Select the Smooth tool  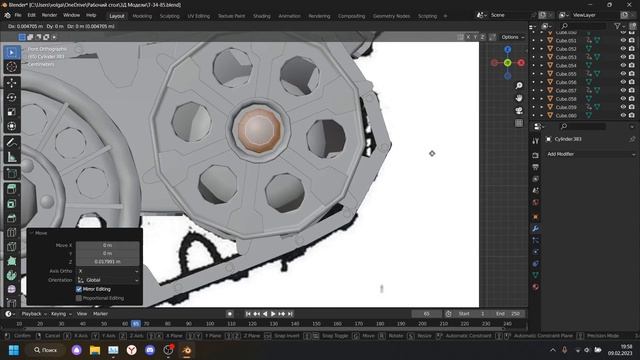click(x=11, y=289)
